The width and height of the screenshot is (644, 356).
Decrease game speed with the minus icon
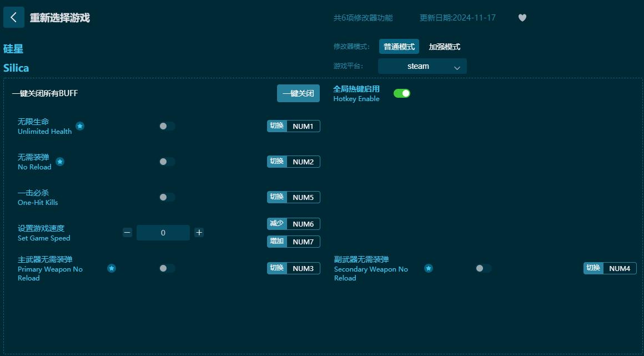click(x=127, y=232)
